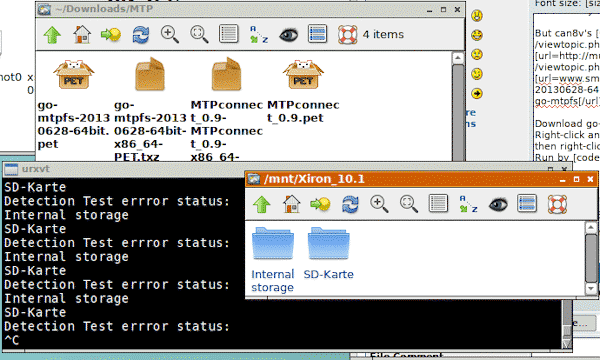Click scroll-down arrow in Xiron_10.1 window
600x360 pixels.
tap(591, 289)
